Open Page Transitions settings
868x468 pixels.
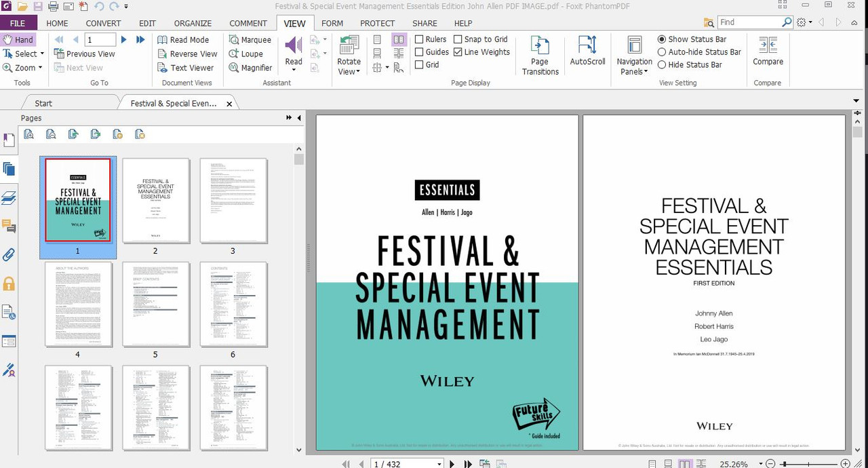point(540,54)
